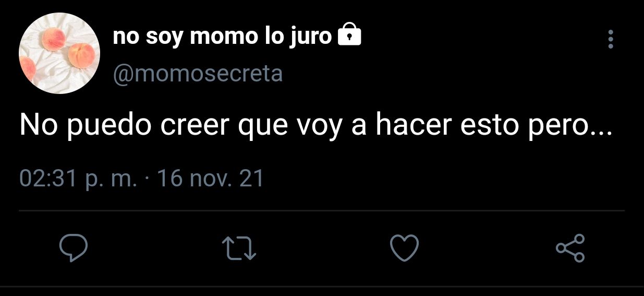Open the three-dot more options menu
Screen dimensions: 644x296
(611, 39)
